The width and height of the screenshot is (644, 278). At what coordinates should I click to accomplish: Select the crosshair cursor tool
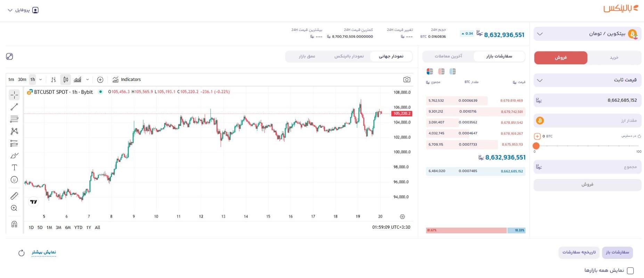[14, 95]
